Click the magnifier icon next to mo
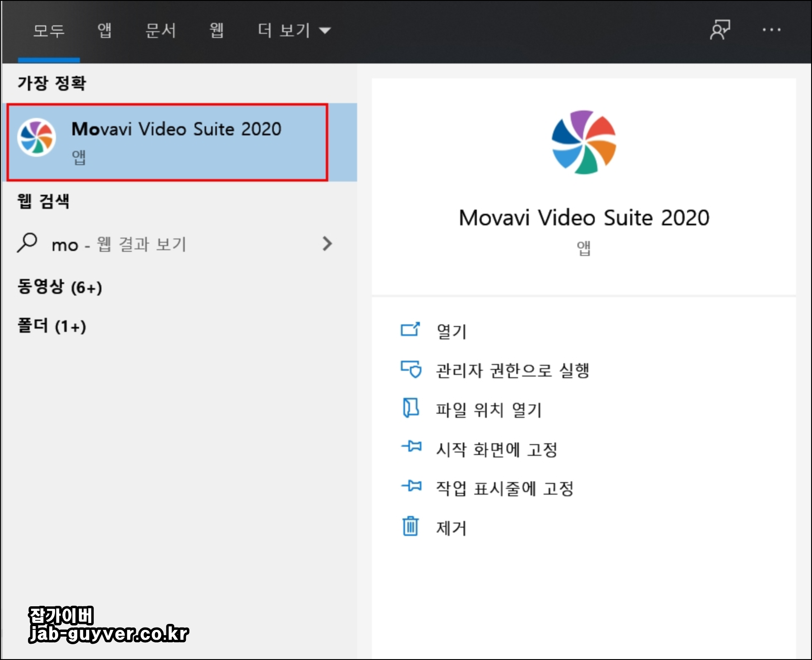The image size is (812, 660). coord(27,243)
